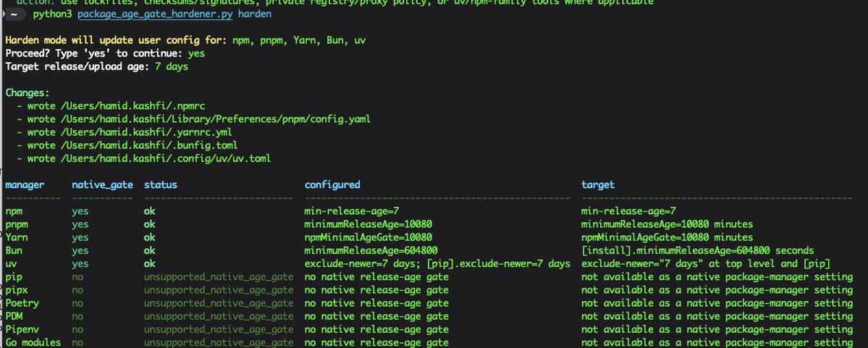This screenshot has height=348, width=868.
Task: Click 'Poetry' in manager column
Action: pyautogui.click(x=22, y=303)
